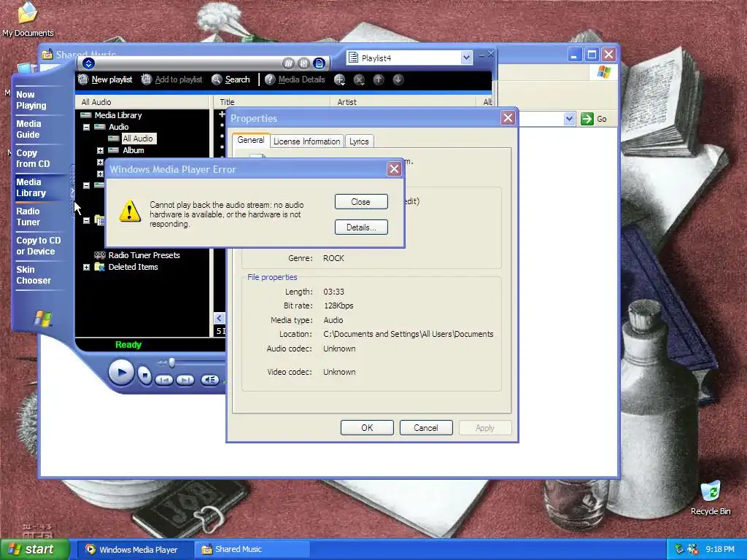The image size is (747, 560).
Task: Click OK in the Properties dialog
Action: [x=367, y=427]
